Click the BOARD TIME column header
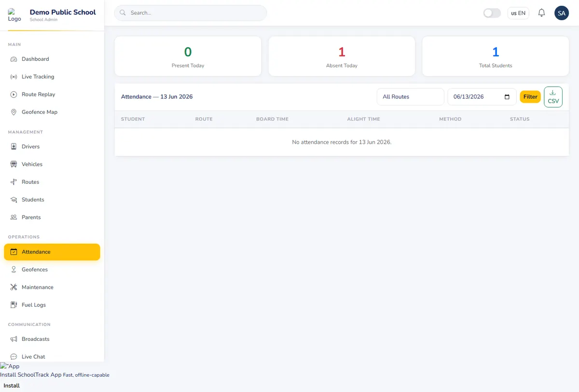 (272, 119)
